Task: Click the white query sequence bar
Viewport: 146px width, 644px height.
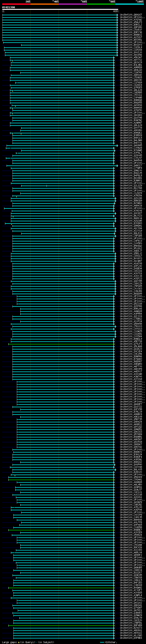Action: (x=60, y=10)
